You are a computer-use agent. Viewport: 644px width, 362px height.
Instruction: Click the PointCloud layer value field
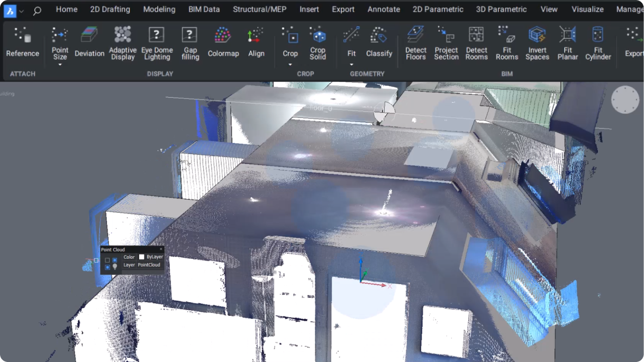149,265
